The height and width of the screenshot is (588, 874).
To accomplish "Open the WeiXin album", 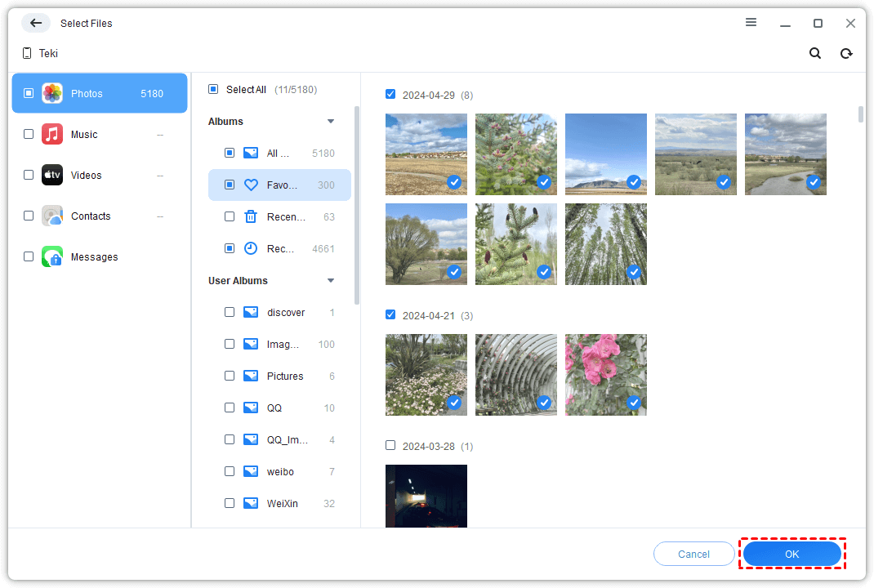I will 282,504.
